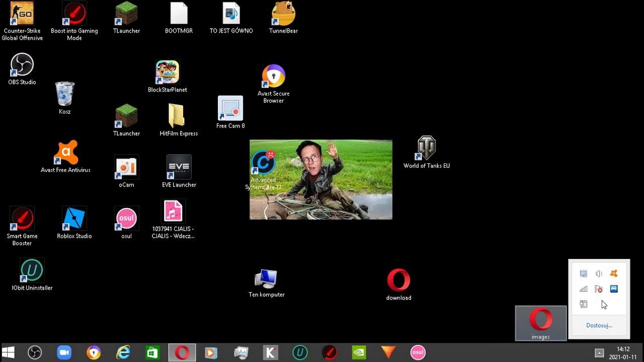Open the blue car tray icon
The width and height of the screenshot is (644, 362).
coord(614,289)
